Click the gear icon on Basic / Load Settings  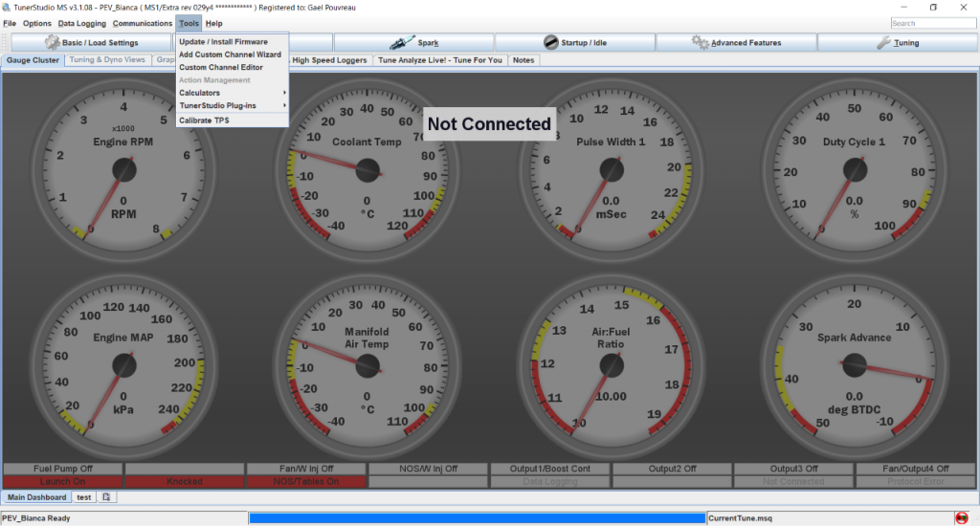click(x=52, y=42)
